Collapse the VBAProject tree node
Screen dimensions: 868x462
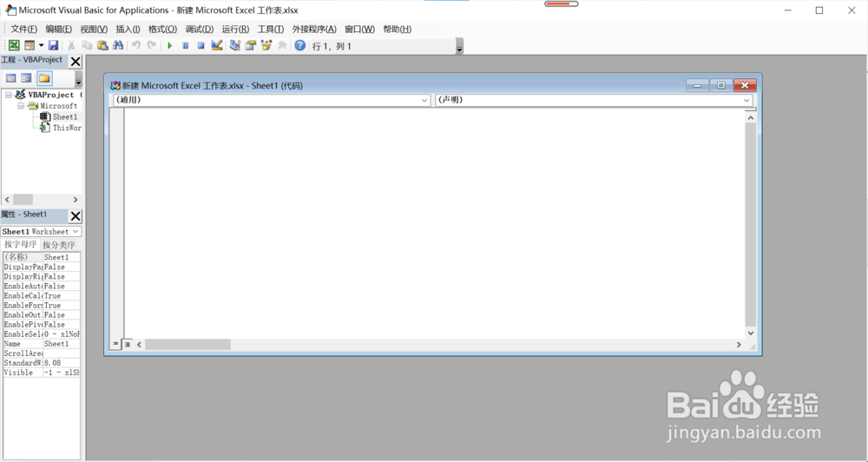pyautogui.click(x=9, y=95)
